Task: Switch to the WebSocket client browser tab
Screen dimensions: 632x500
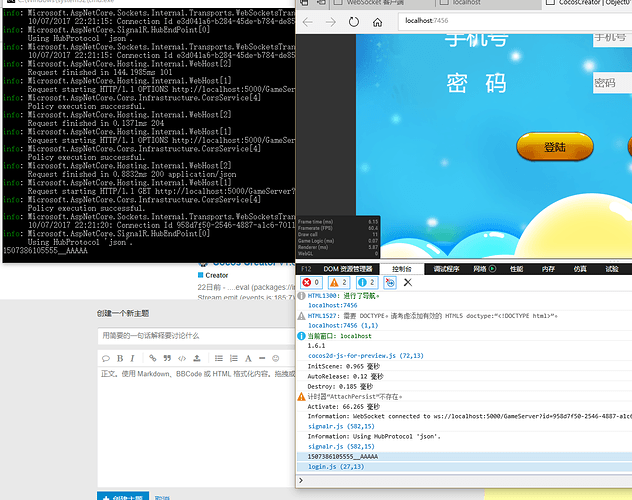Action: click(x=383, y=3)
